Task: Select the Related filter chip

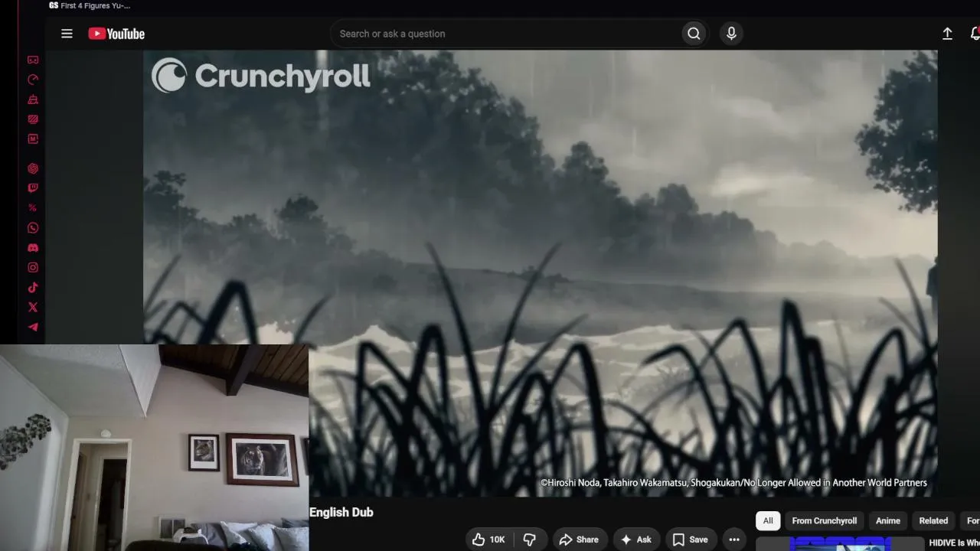Action: click(x=933, y=521)
